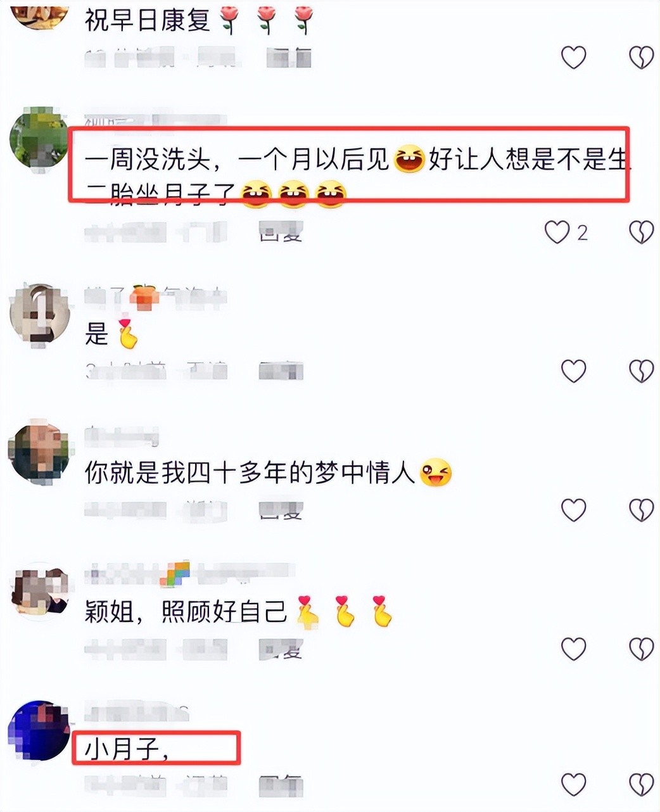This screenshot has height=812, width=660.
Task: Like the 颖姐，照顾好自己 comment
Action: point(574,648)
